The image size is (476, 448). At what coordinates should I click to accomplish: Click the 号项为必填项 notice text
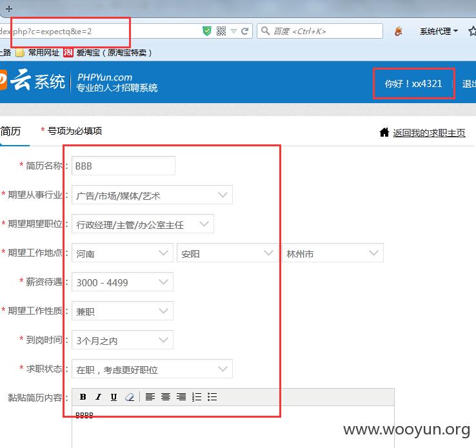pos(74,131)
